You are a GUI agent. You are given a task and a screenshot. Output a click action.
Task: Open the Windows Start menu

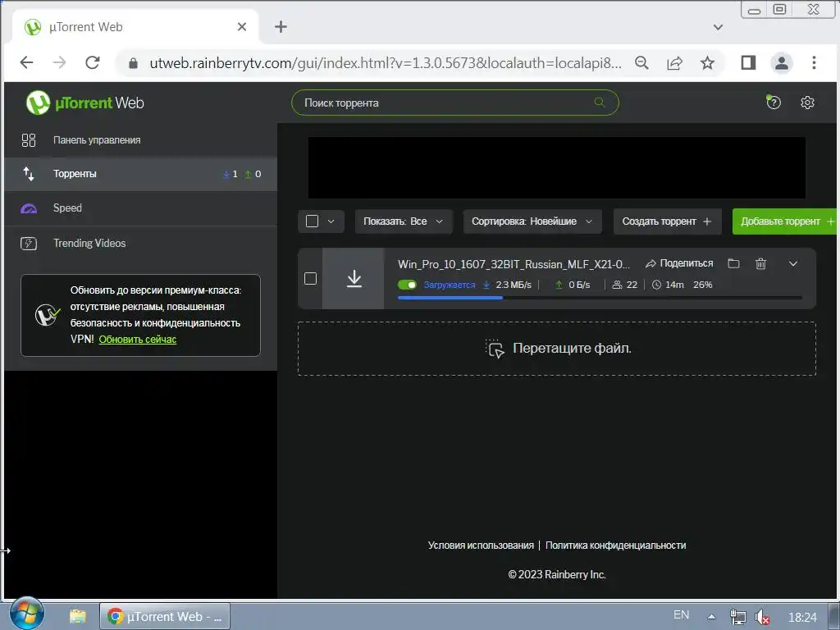(27, 614)
